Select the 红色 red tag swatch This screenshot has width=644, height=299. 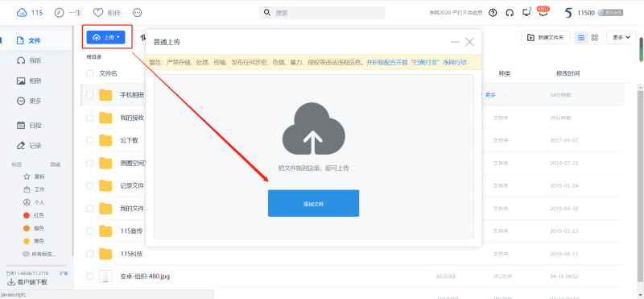[27, 215]
